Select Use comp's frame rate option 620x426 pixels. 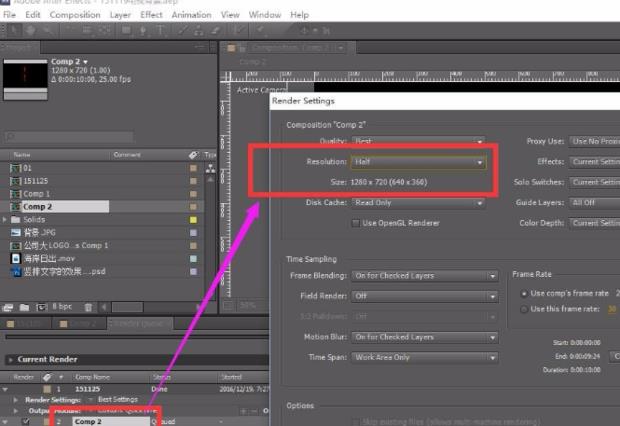(525, 294)
